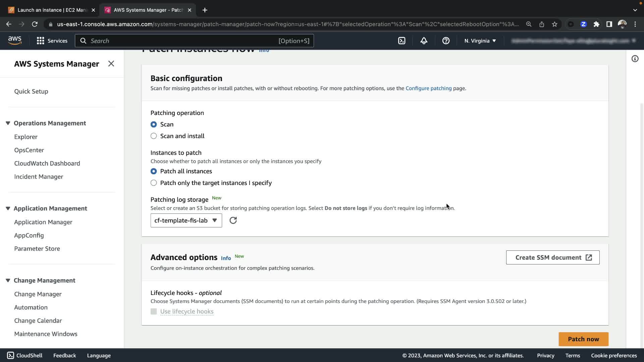Open CloudShell icon in top navigation bar
Image resolution: width=644 pixels, height=362 pixels.
[x=401, y=41]
